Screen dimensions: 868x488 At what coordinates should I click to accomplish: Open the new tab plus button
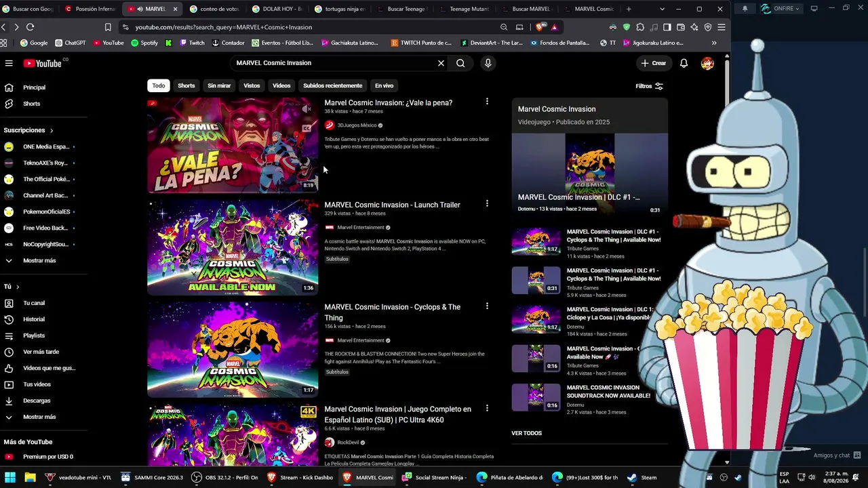[x=629, y=9]
